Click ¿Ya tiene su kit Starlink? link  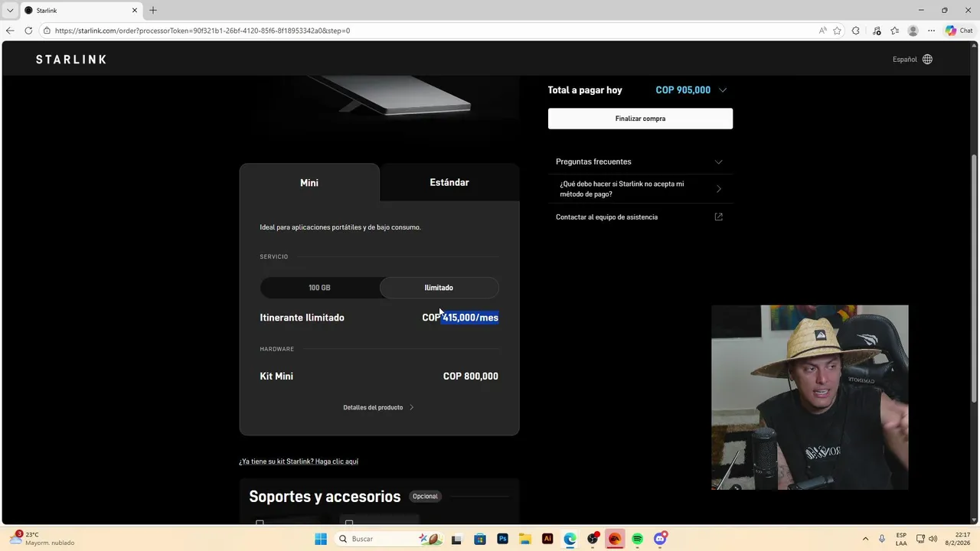pos(299,461)
